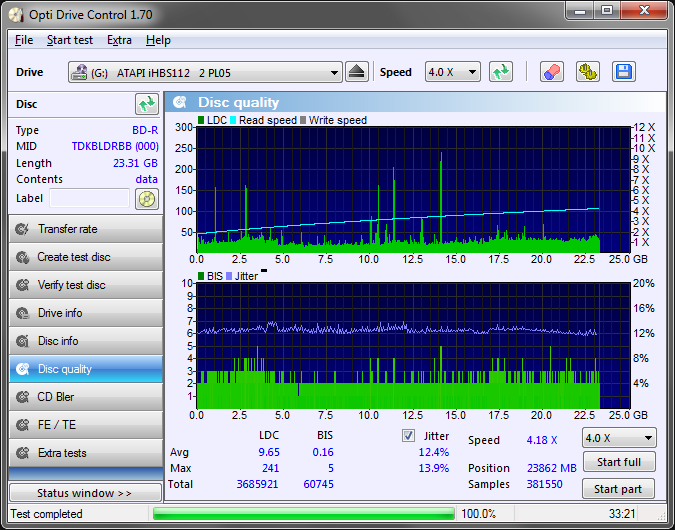
Task: Click the Start part button
Action: (x=618, y=489)
